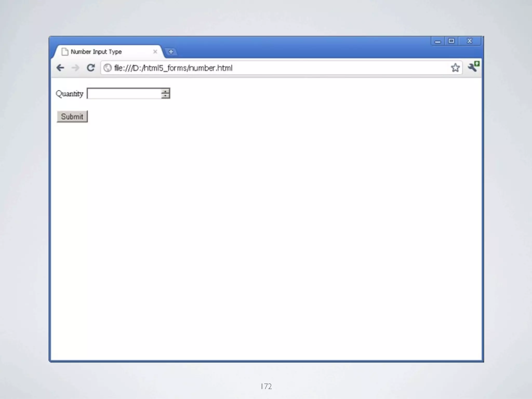Maximize the browser window
532x399 pixels.
pos(451,41)
